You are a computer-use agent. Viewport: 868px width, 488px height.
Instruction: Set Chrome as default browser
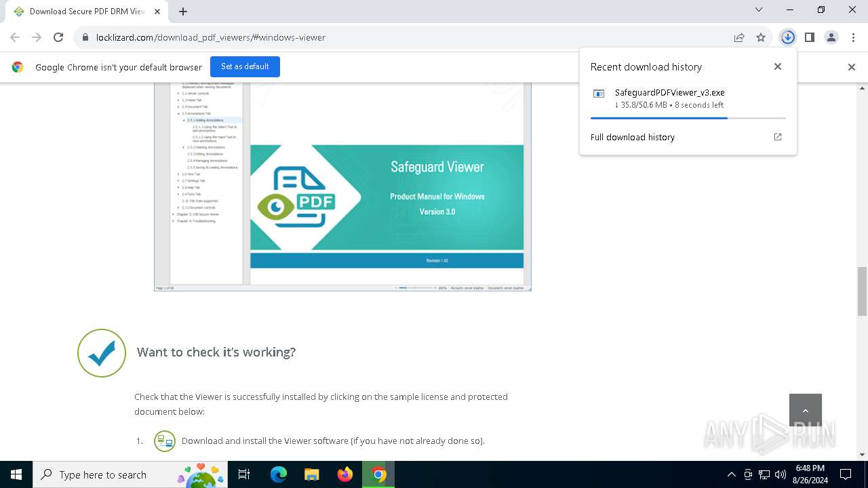[x=245, y=66]
